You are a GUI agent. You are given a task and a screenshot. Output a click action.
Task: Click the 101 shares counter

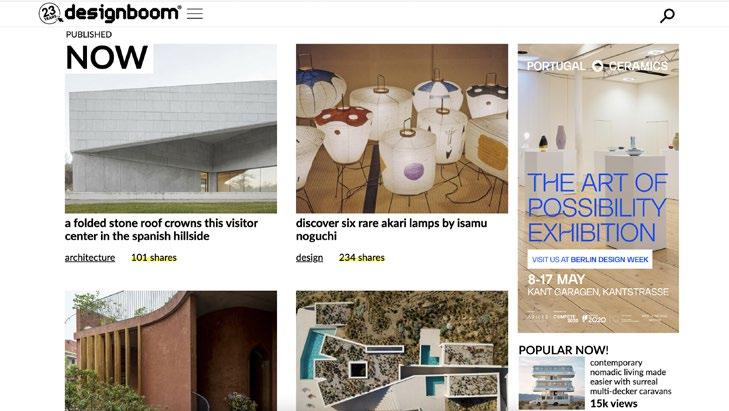click(x=154, y=258)
